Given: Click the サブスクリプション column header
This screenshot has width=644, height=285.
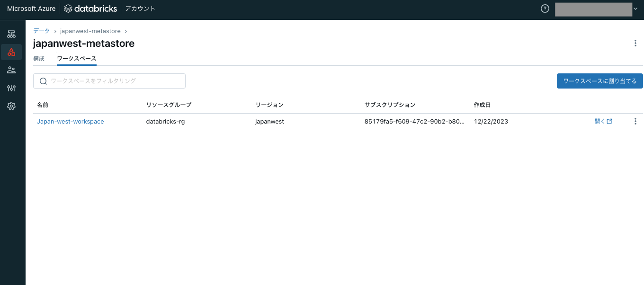Looking at the screenshot, I should pyautogui.click(x=390, y=105).
